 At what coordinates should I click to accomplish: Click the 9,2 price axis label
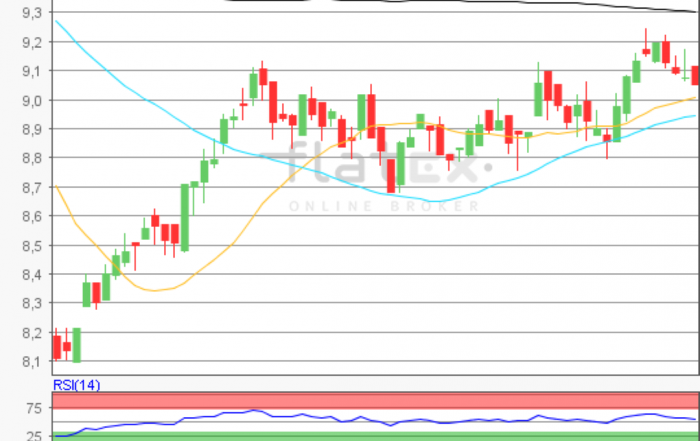pos(31,42)
